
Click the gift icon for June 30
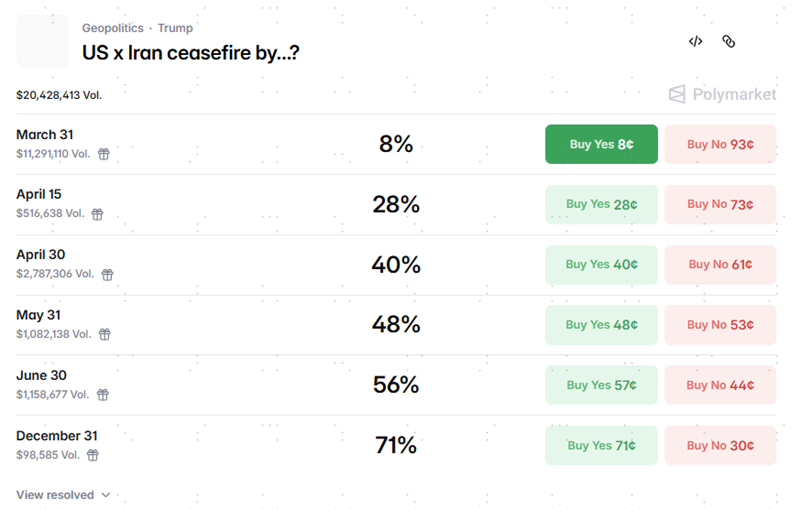coord(103,395)
